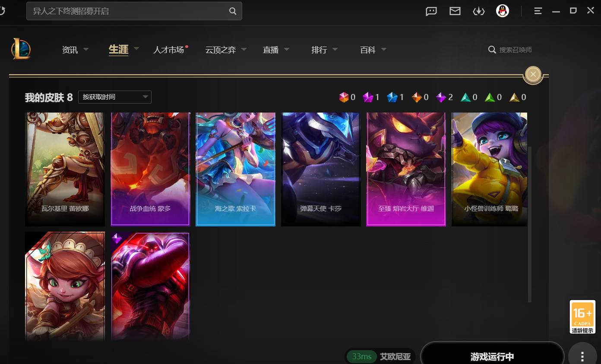Screen dimensions: 601x364
Task: Open the chat messages icon in the title bar
Action: (x=431, y=11)
